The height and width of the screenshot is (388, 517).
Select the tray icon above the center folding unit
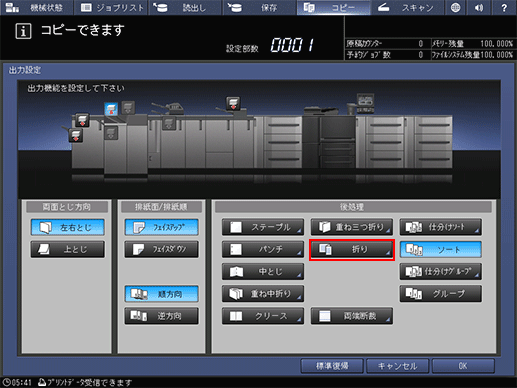click(x=233, y=103)
